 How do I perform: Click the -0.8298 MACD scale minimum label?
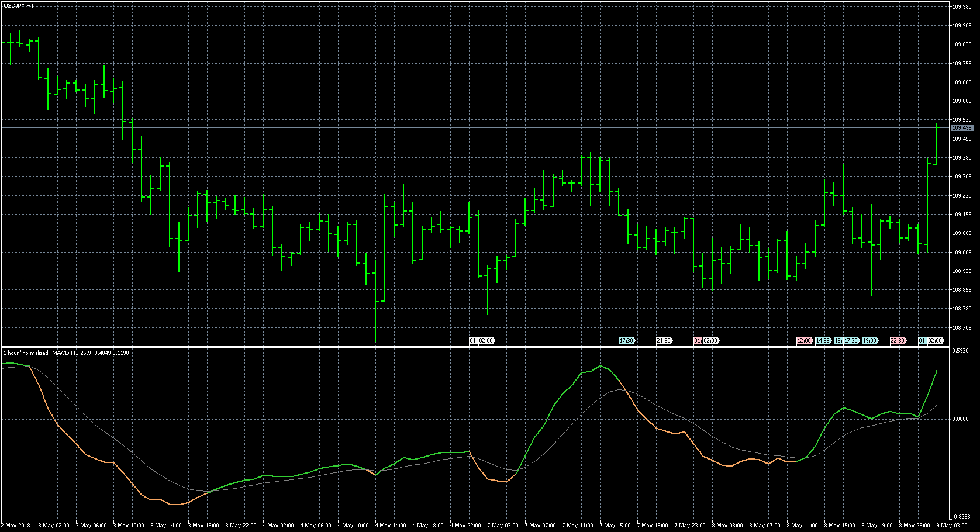coord(961,517)
